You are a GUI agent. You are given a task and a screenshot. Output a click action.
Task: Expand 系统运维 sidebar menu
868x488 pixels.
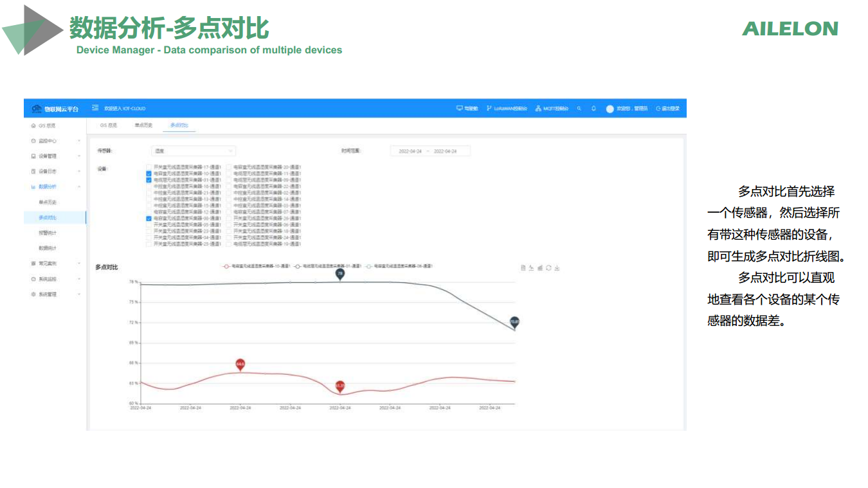pyautogui.click(x=55, y=279)
